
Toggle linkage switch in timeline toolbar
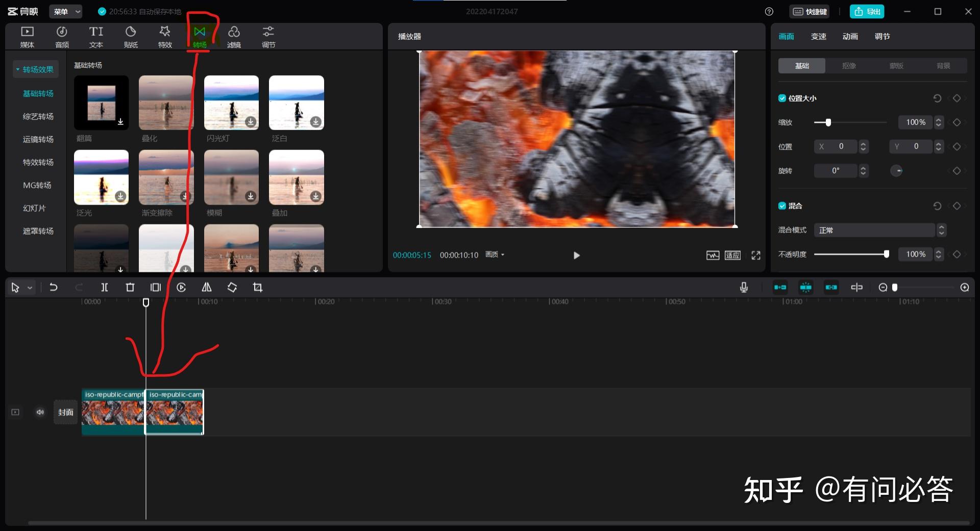[831, 287]
